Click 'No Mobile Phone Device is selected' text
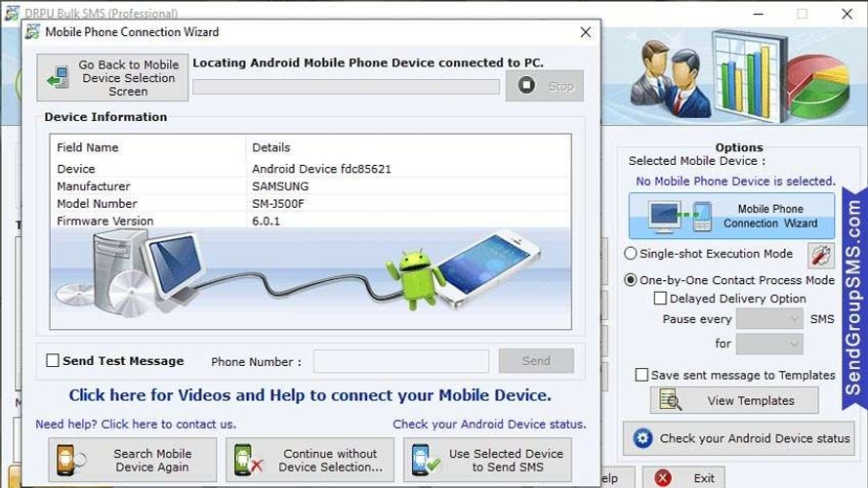This screenshot has height=488, width=868. pos(735,181)
